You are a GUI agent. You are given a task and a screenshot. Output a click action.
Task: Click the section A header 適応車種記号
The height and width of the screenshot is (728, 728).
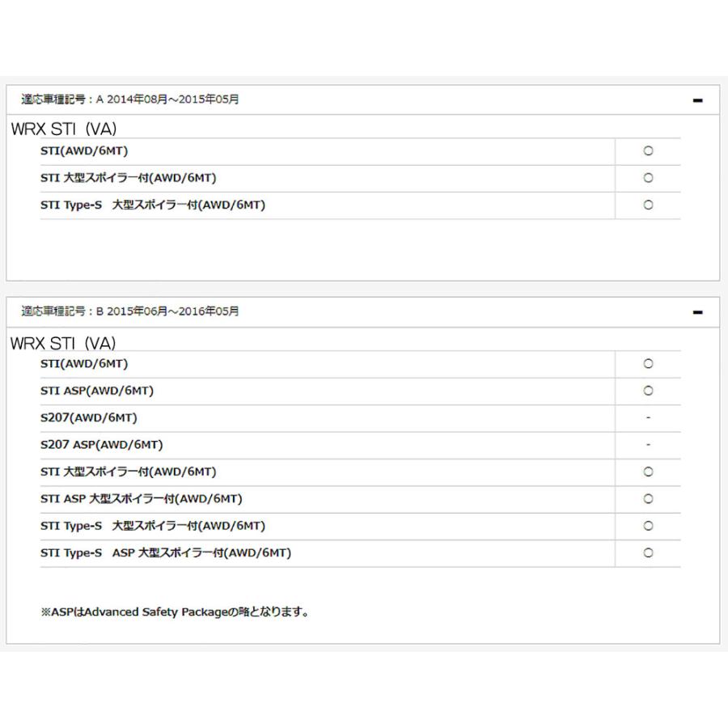(130, 99)
